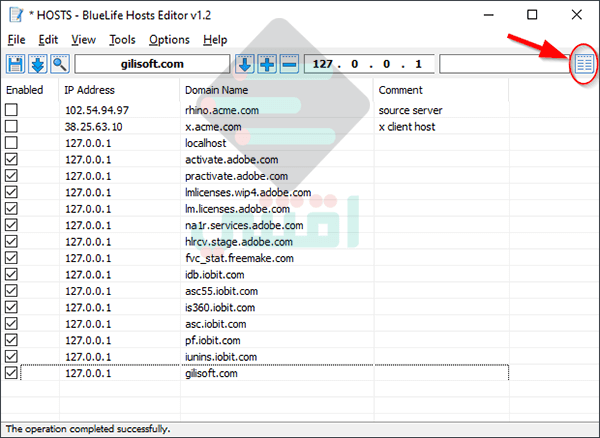Select the hlrcv.stage.adobe.com domain cell

point(239,242)
